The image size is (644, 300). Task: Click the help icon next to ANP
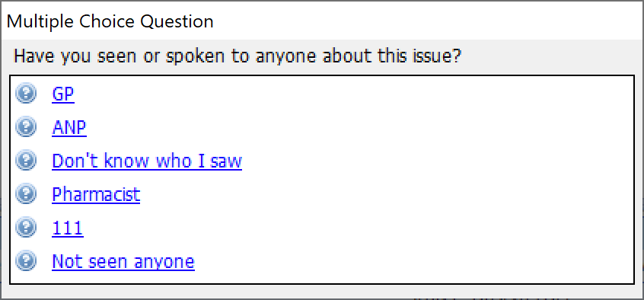(25, 126)
